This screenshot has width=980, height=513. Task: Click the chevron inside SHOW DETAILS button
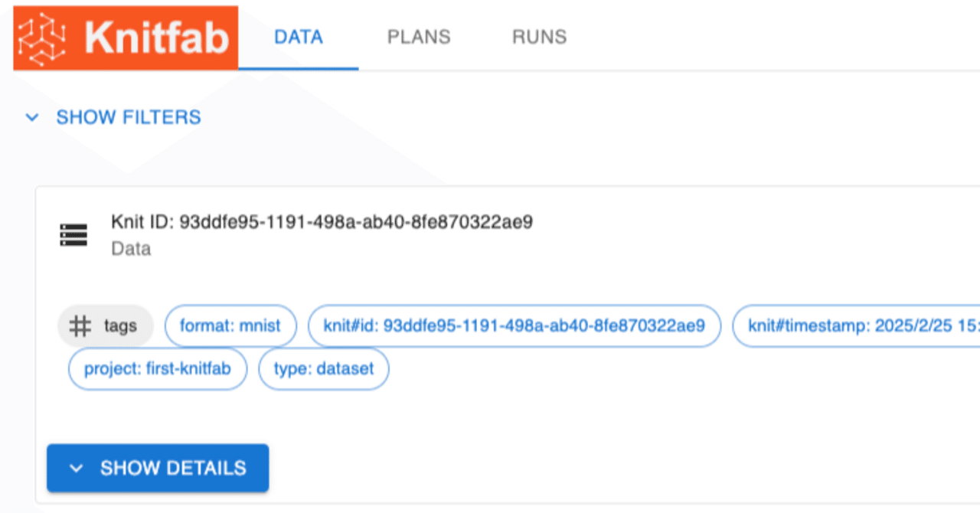[76, 468]
